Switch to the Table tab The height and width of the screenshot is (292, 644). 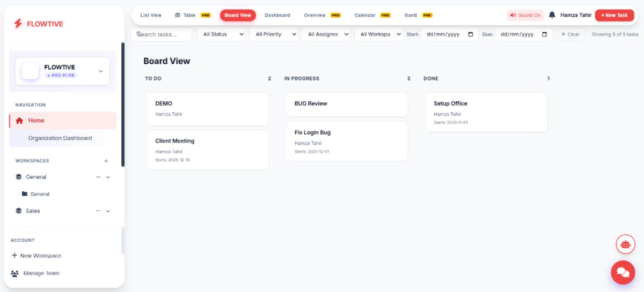(x=193, y=15)
